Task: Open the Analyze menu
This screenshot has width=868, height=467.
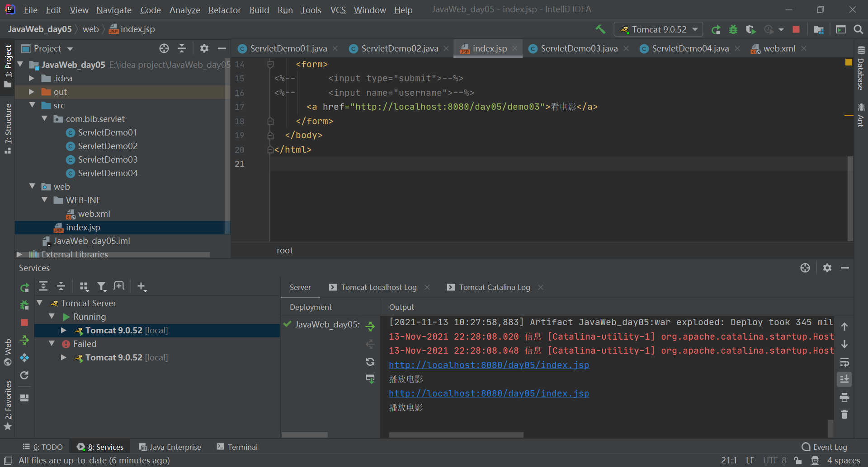Action: [x=184, y=10]
